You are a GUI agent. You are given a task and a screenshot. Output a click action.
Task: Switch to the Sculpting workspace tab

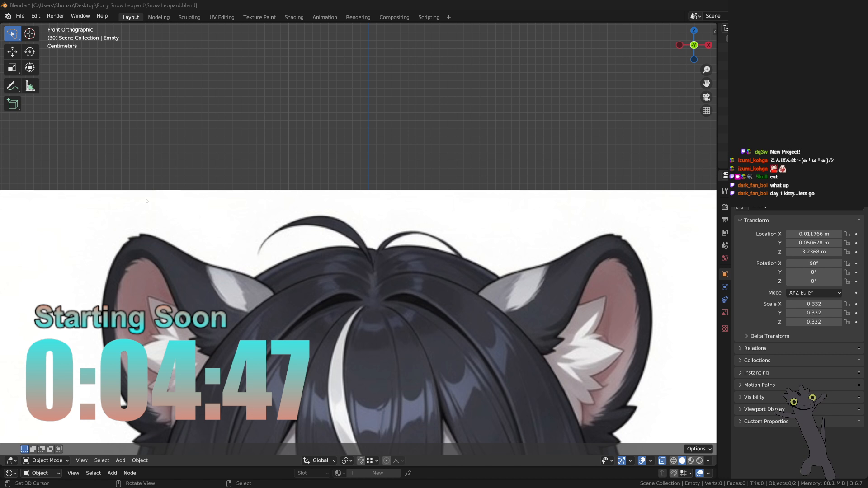tap(189, 17)
